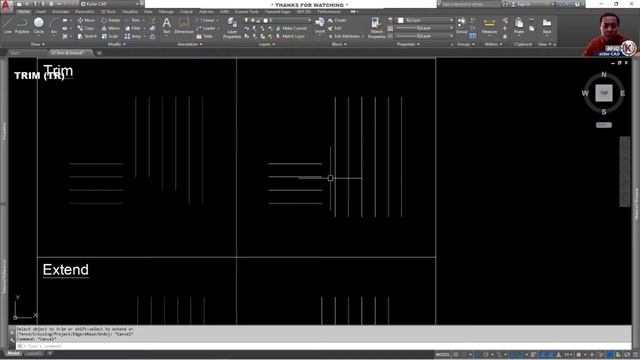Toggle grid display in status bar
640x360 pixels.
point(457,355)
